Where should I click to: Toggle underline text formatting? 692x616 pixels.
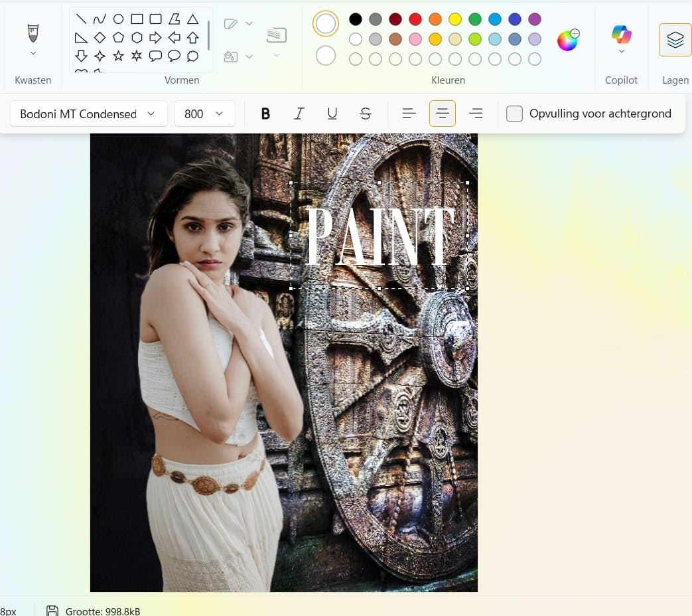click(x=332, y=114)
